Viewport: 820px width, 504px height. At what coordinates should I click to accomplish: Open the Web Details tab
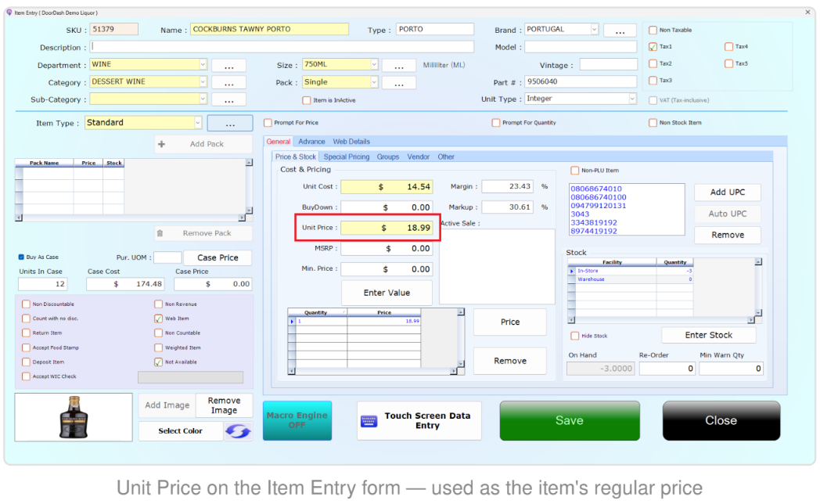[x=351, y=142]
